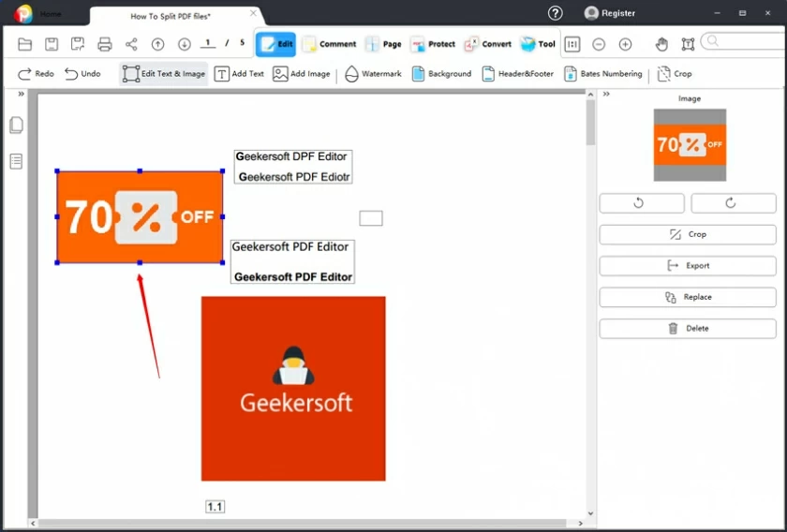Toggle Edit Text & Image mode
Viewport: 787px width, 532px height.
164,74
